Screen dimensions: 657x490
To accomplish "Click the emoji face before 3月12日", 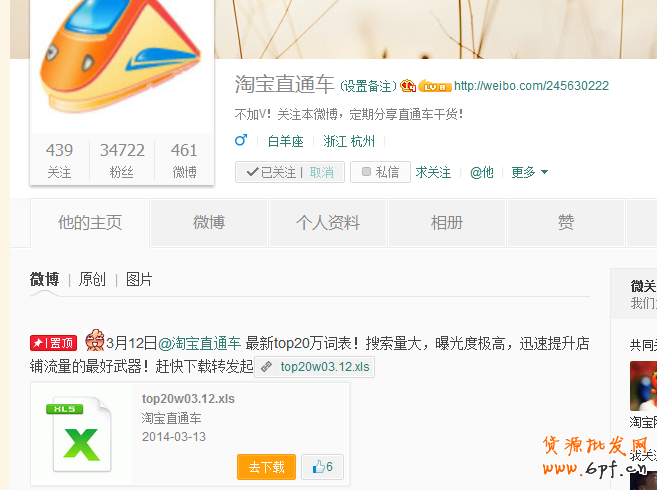I will coord(95,341).
